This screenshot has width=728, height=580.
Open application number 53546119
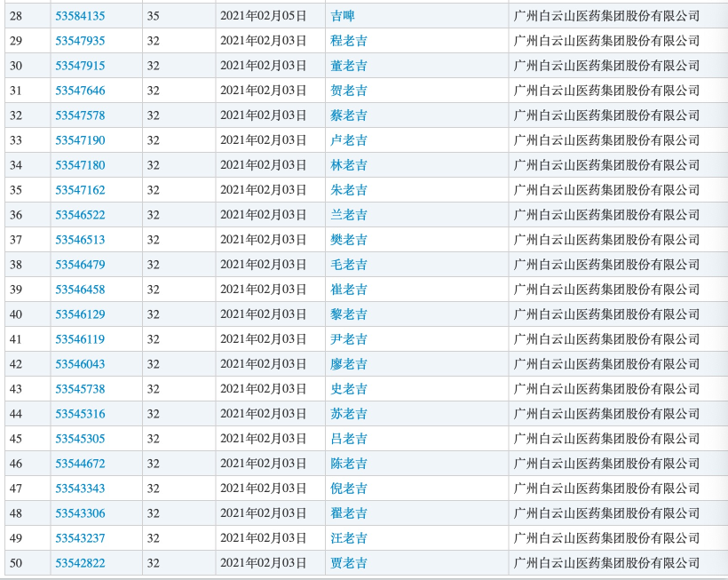pyautogui.click(x=80, y=339)
